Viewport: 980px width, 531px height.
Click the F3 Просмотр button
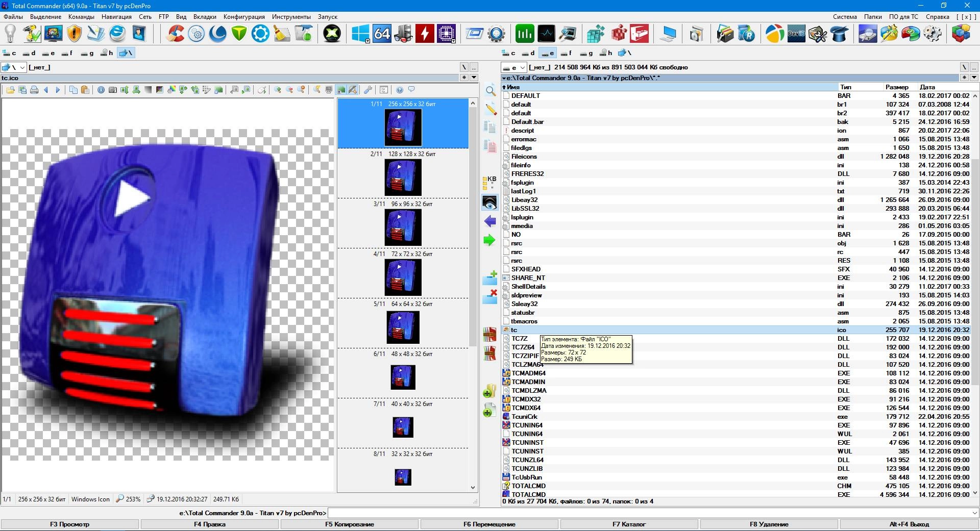click(x=70, y=524)
